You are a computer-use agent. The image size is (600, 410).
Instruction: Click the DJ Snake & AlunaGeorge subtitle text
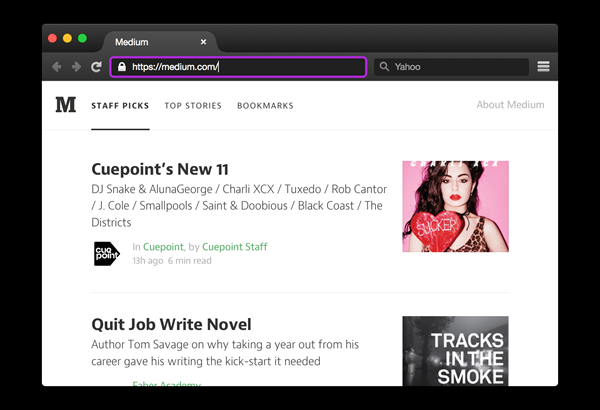point(239,206)
